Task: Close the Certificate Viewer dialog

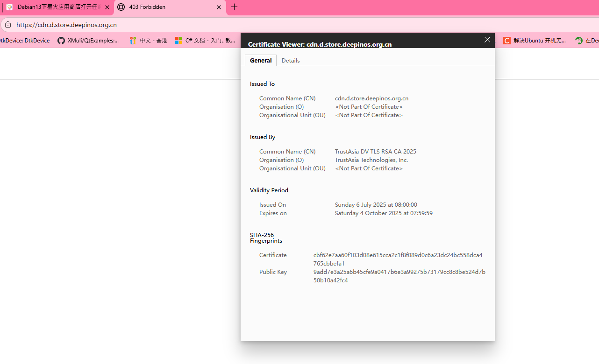Action: click(487, 40)
